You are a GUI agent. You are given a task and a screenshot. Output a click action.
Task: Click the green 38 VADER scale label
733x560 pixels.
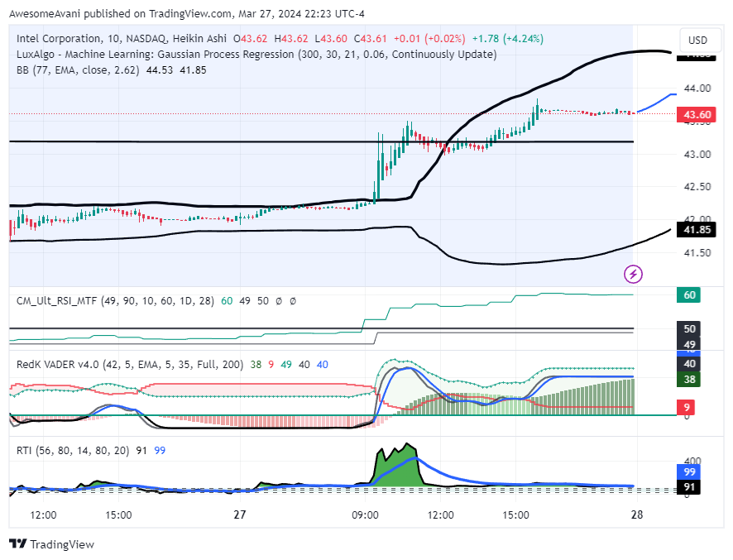click(x=688, y=379)
